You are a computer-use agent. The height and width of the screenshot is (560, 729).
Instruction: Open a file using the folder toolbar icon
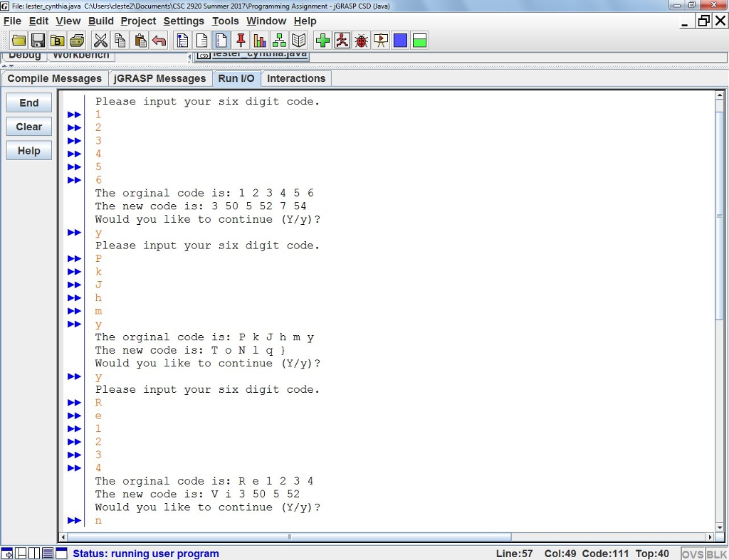(19, 41)
